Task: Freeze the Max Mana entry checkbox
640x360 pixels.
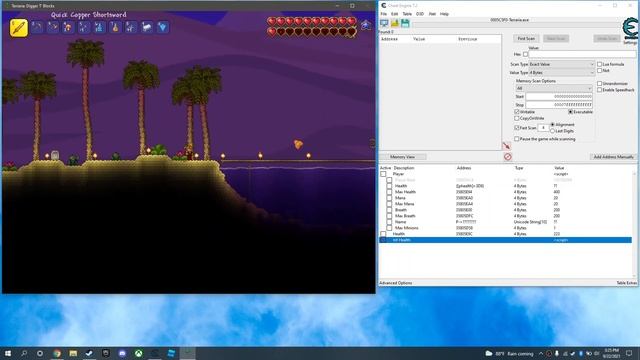Action: (x=389, y=204)
